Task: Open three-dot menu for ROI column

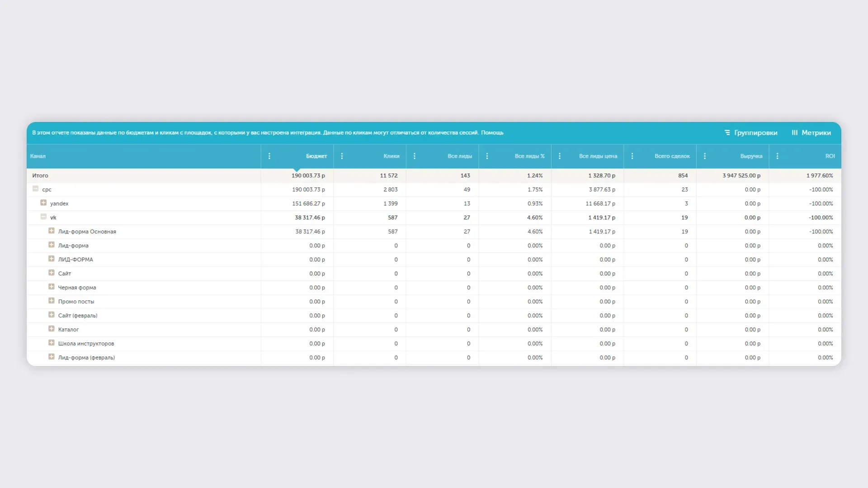Action: [x=777, y=156]
